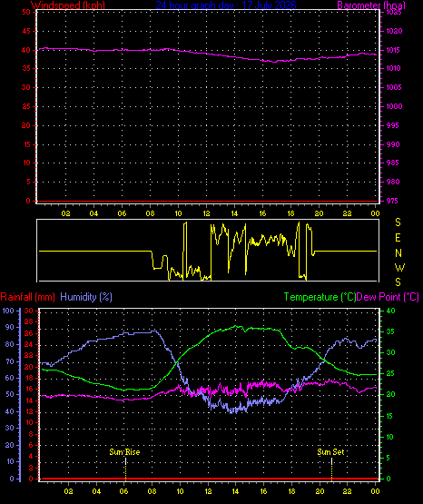Click the "Windspeed (kph)" axis title
This screenshot has width=423, height=504.
[x=68, y=5]
